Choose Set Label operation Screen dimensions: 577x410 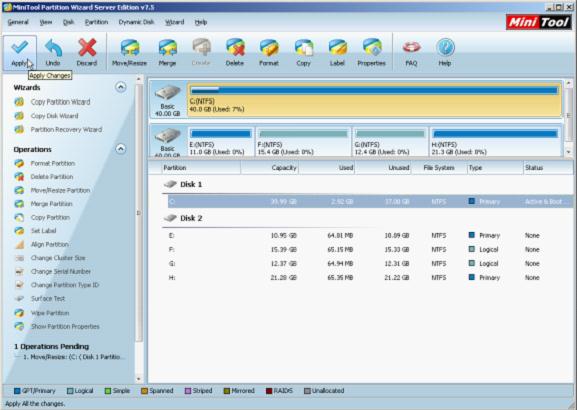pos(43,231)
